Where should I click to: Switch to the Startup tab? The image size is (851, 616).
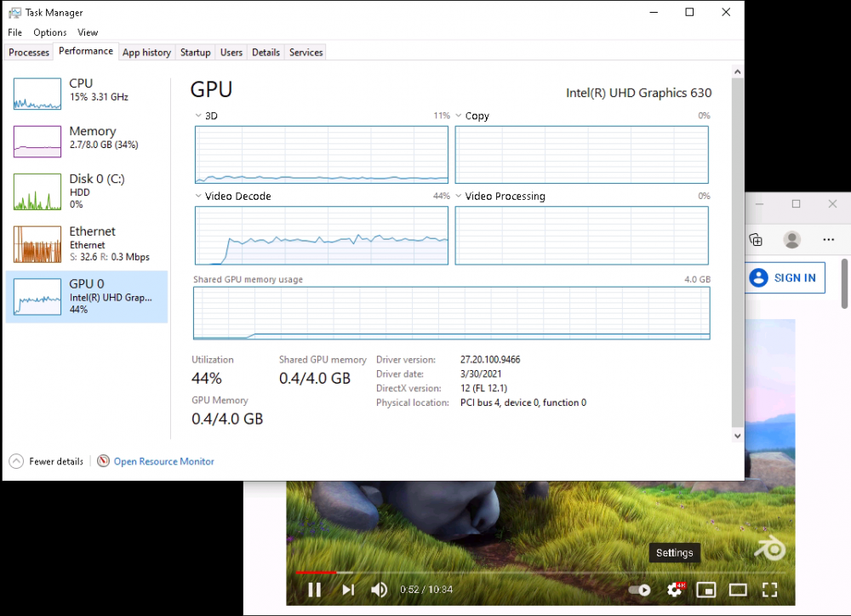196,52
